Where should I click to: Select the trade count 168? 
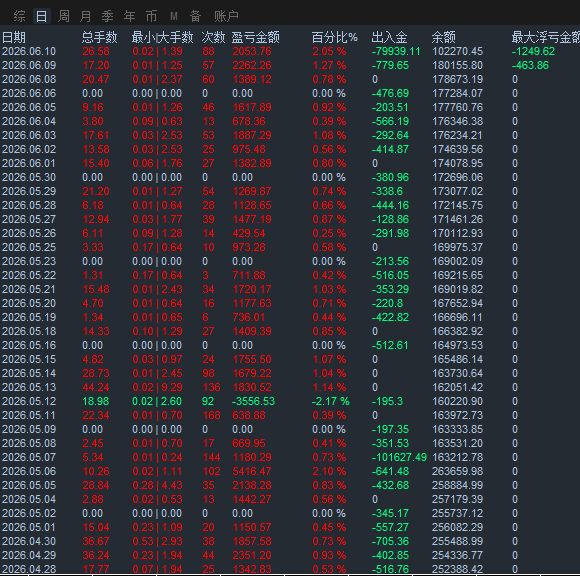pos(211,415)
